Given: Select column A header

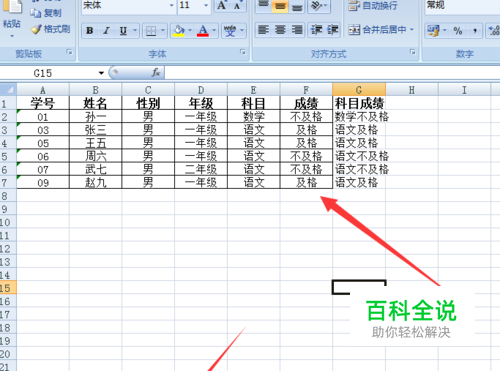Looking at the screenshot, I should pos(43,90).
